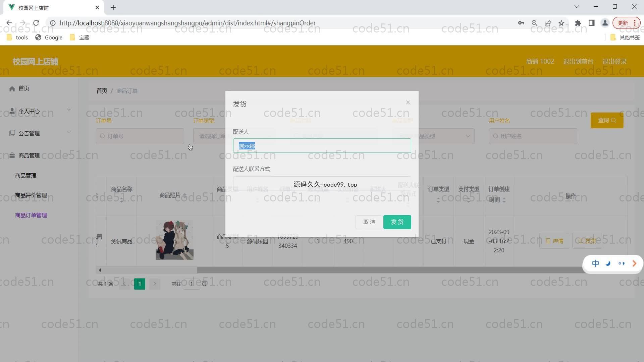Toggle the IME punctuation icon
Screen dimensions: 644x362
point(621,263)
